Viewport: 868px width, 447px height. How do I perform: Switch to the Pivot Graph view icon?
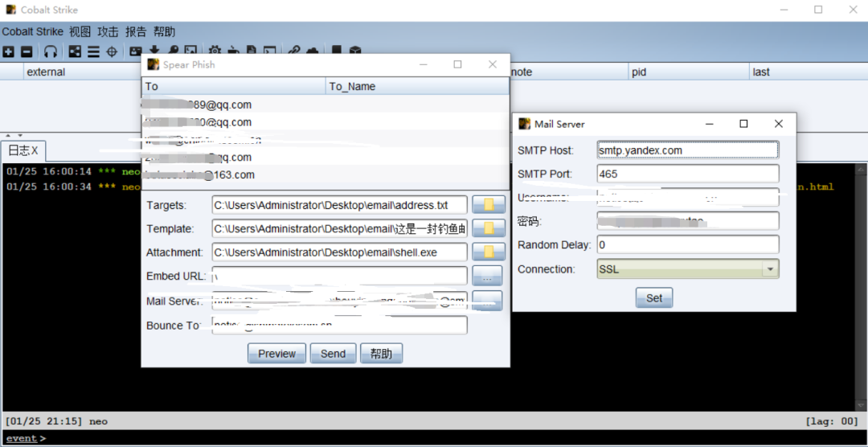(x=75, y=51)
